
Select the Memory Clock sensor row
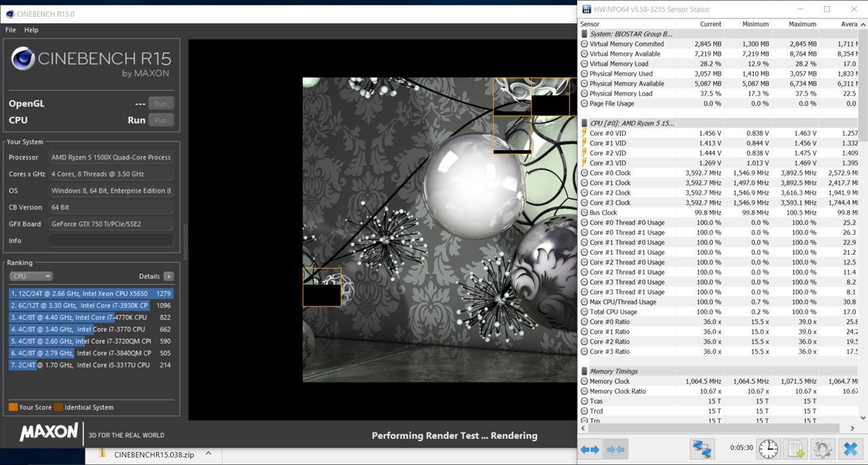(718, 382)
